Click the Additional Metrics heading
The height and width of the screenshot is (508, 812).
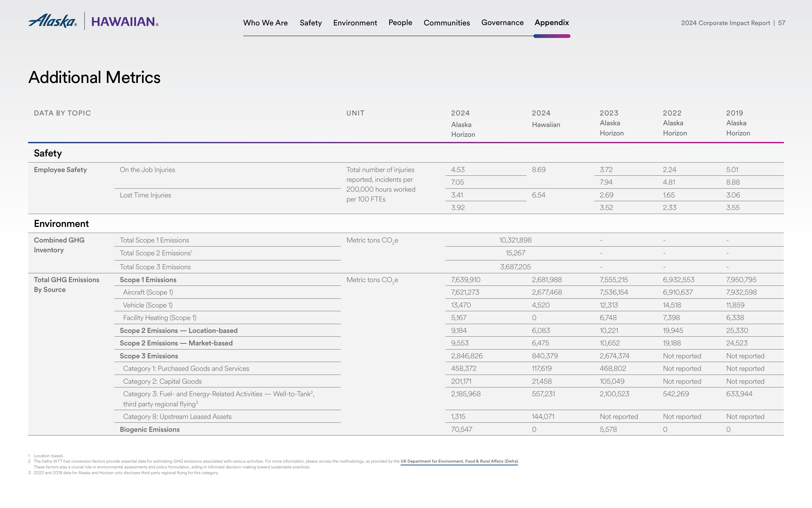pos(94,77)
